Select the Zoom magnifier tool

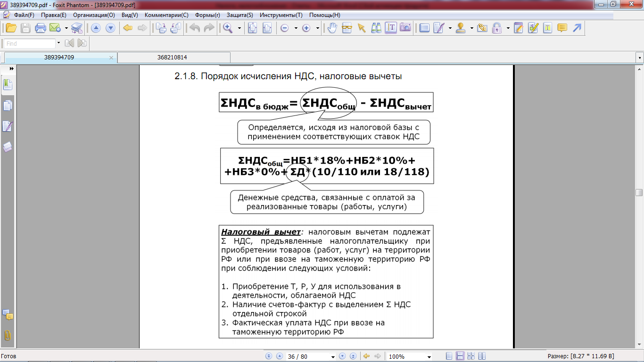pos(228,28)
